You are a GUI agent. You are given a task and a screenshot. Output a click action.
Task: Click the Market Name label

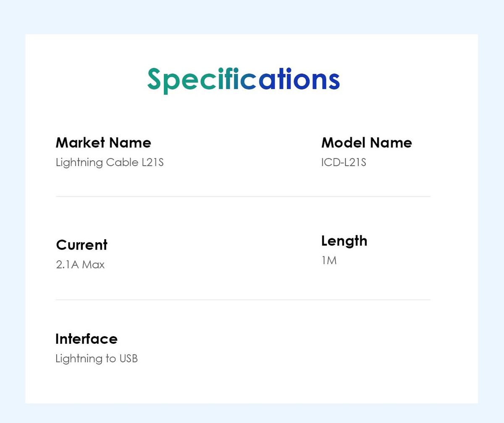click(103, 143)
